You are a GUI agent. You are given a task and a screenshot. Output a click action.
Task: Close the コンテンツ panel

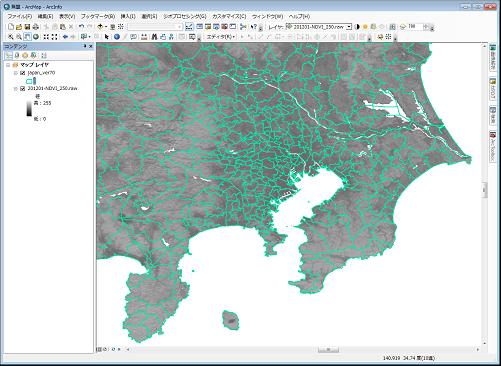pyautogui.click(x=91, y=46)
